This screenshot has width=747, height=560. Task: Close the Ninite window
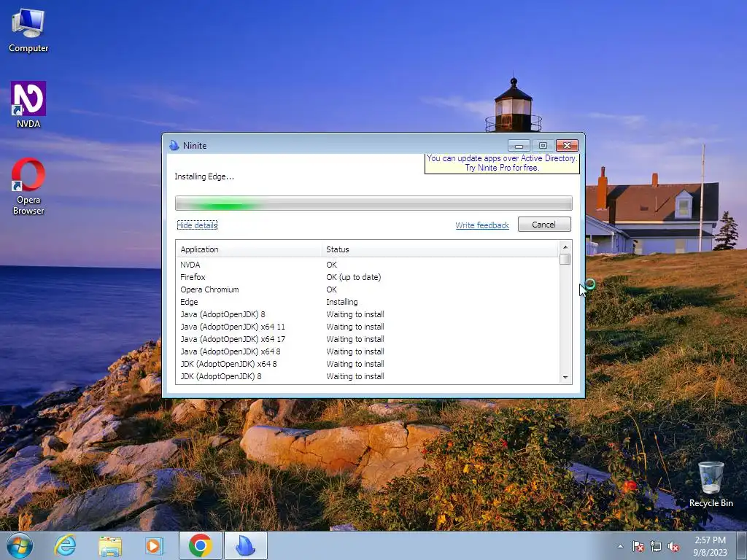pyautogui.click(x=567, y=145)
